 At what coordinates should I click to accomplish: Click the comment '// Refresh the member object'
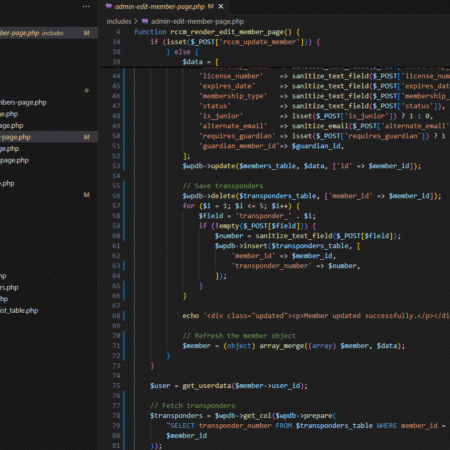[239, 336]
